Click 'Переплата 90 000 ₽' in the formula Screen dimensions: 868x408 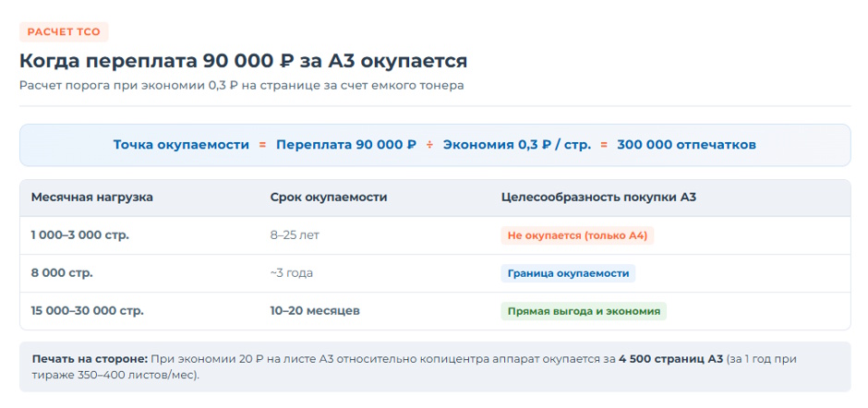(346, 145)
